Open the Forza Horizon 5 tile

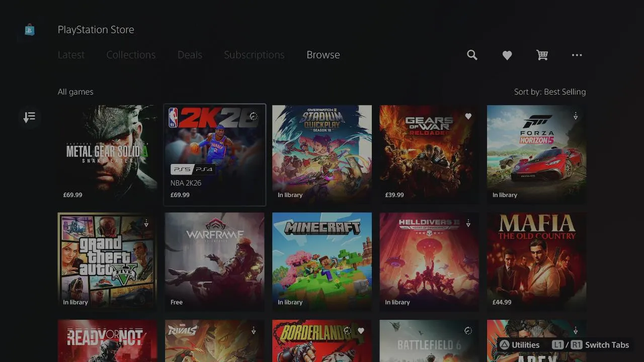click(536, 154)
